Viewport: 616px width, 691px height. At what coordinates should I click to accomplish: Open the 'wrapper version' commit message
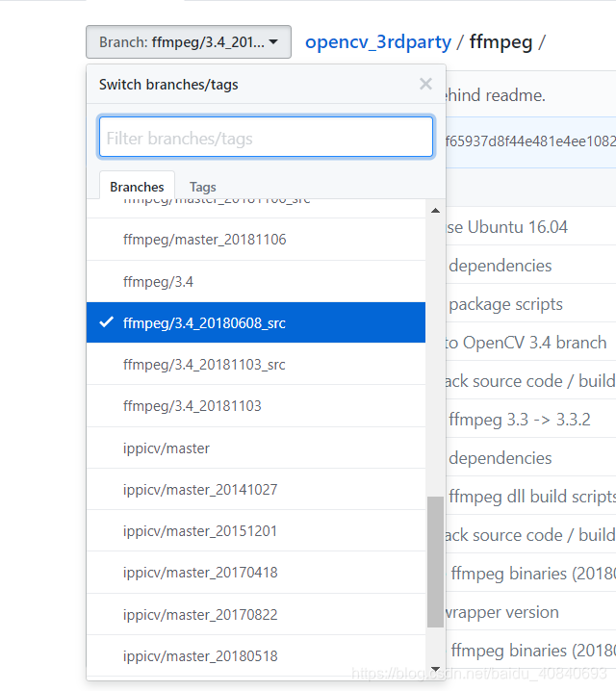pyautogui.click(x=501, y=612)
